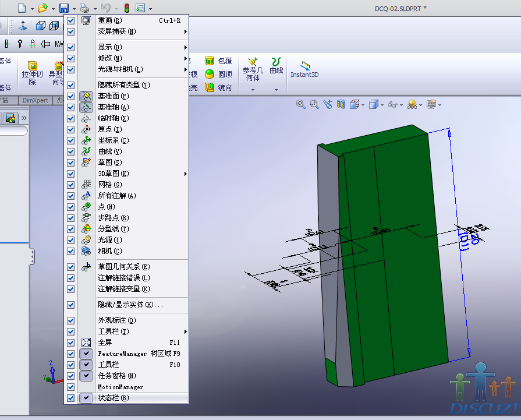Expand the 3D草图 submenu arrow
This screenshot has height=420, width=521.
(186, 174)
